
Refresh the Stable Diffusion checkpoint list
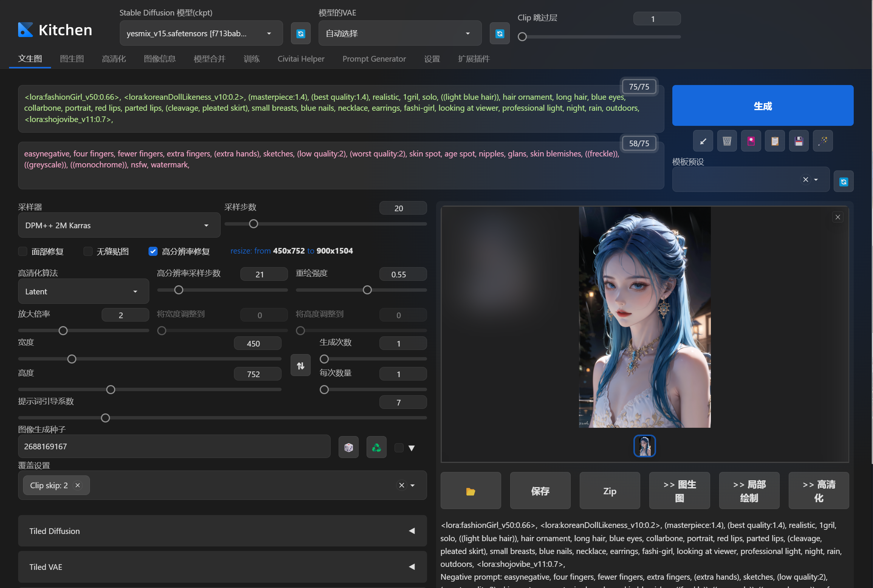pyautogui.click(x=300, y=34)
